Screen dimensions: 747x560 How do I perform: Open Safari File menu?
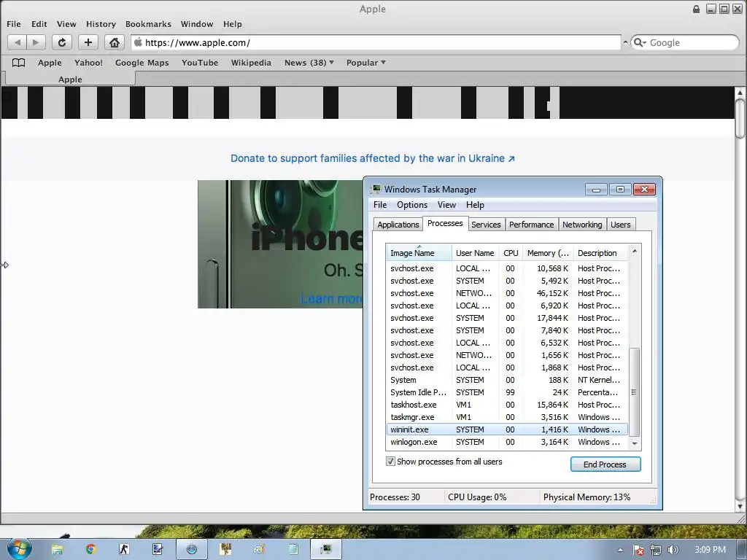13,24
